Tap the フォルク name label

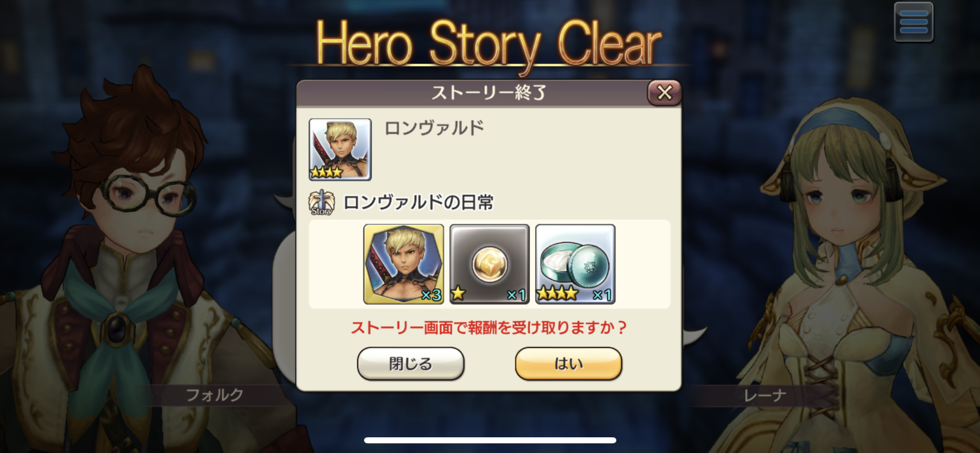coord(215,395)
